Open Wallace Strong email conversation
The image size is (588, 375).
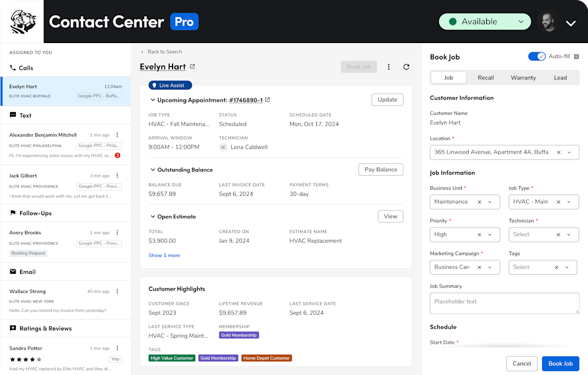(66, 300)
